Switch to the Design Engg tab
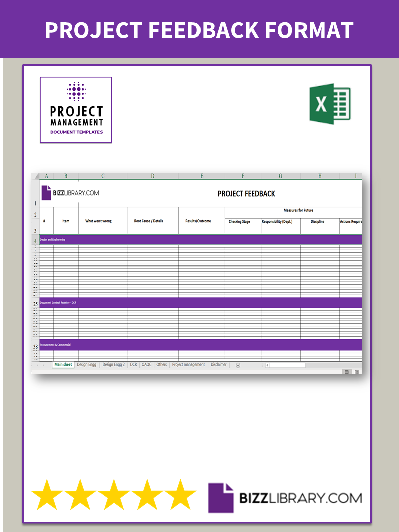Viewport: 399px width, 532px height. 87,365
